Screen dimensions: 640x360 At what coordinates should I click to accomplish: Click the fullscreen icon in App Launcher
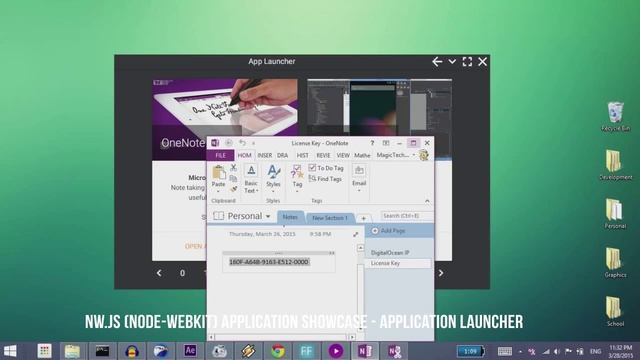467,62
